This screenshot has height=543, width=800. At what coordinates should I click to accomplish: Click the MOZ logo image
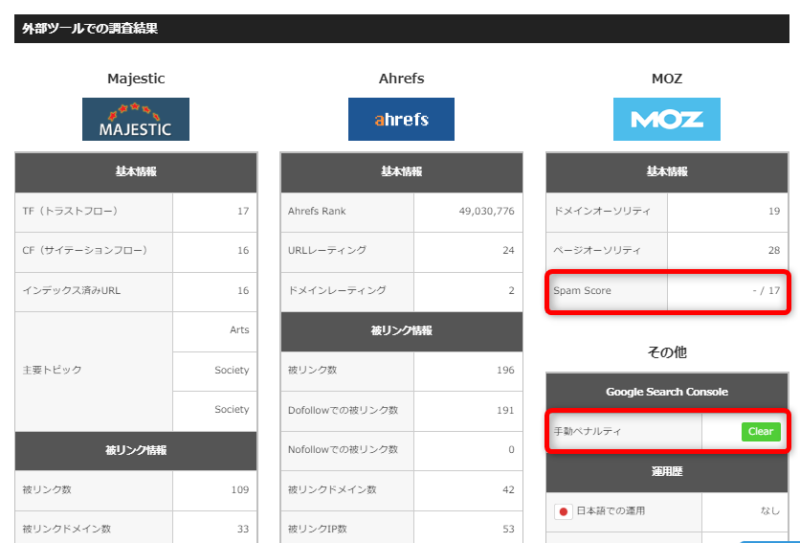coord(666,119)
